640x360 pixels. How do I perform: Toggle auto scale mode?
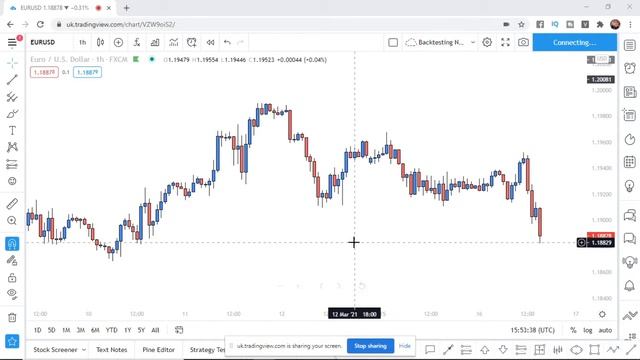605,330
